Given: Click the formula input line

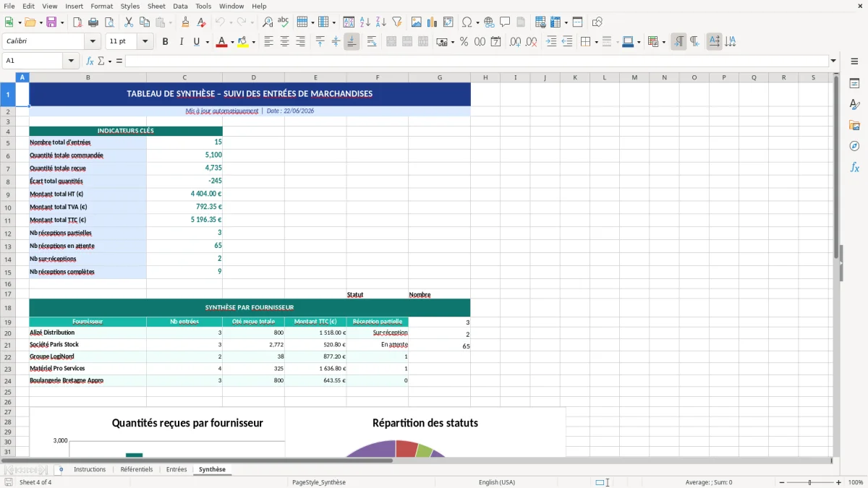Looking at the screenshot, I should (x=477, y=61).
